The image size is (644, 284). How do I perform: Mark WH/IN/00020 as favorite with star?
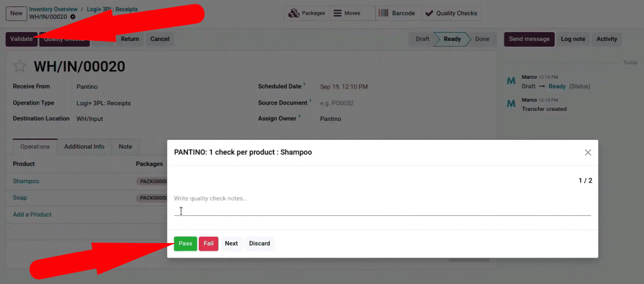pos(19,66)
